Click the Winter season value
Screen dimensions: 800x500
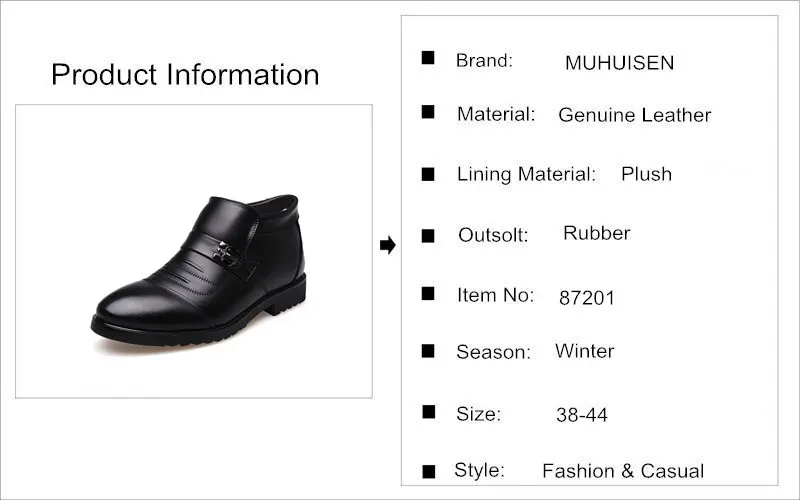click(585, 351)
